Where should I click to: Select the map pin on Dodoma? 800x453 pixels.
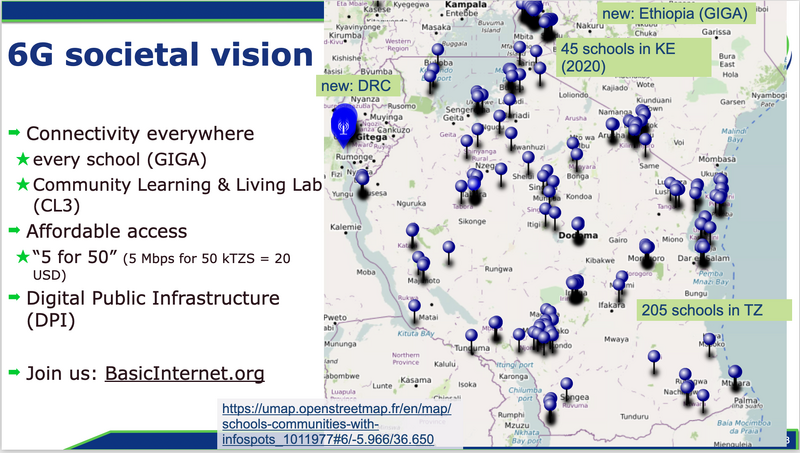pyautogui.click(x=578, y=230)
